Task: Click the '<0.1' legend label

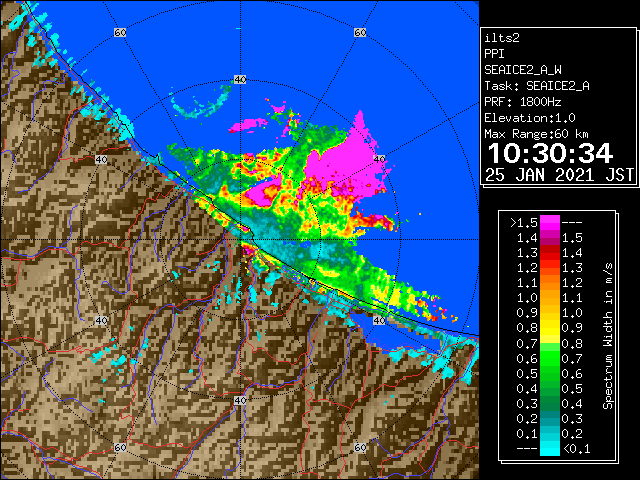Action: (577, 449)
